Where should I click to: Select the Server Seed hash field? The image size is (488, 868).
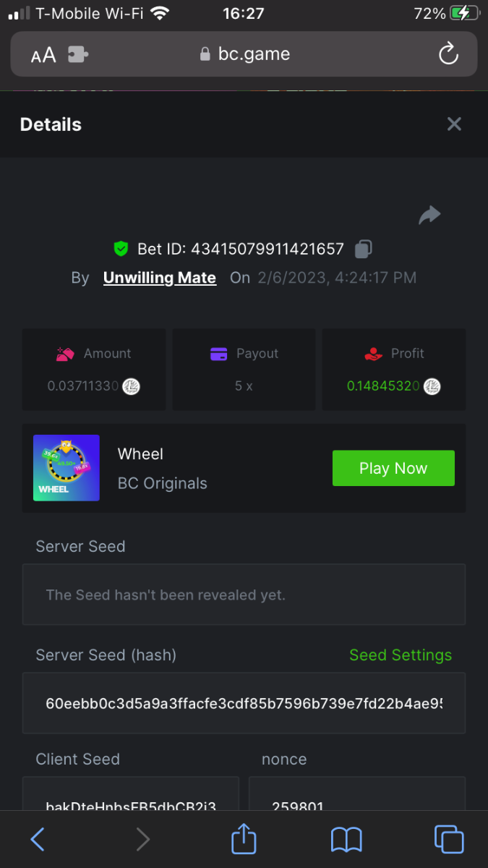tap(244, 703)
